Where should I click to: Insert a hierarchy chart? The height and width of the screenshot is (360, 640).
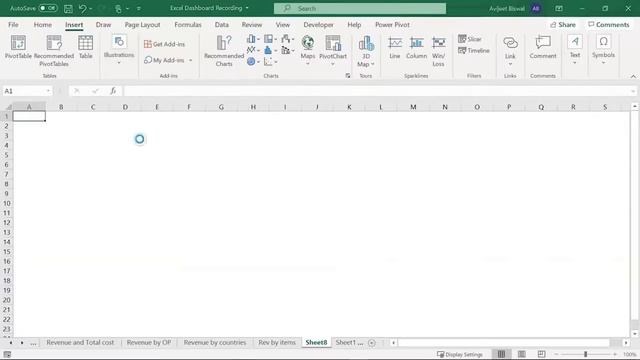click(270, 39)
